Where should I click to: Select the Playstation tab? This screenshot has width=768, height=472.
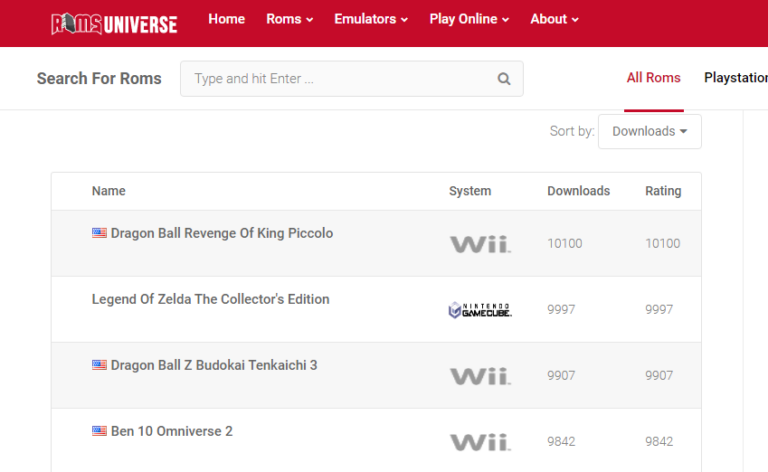pos(735,78)
